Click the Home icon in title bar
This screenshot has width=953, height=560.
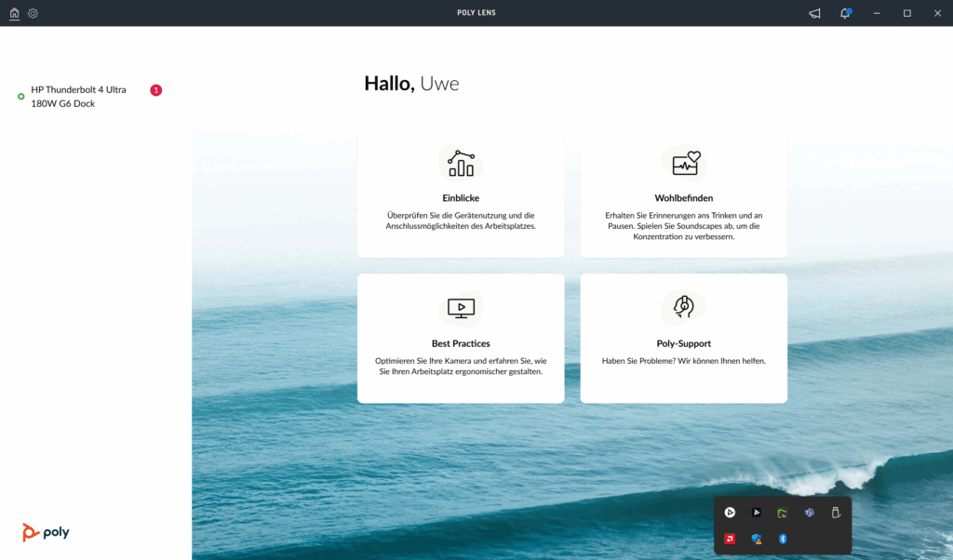pyautogui.click(x=14, y=13)
